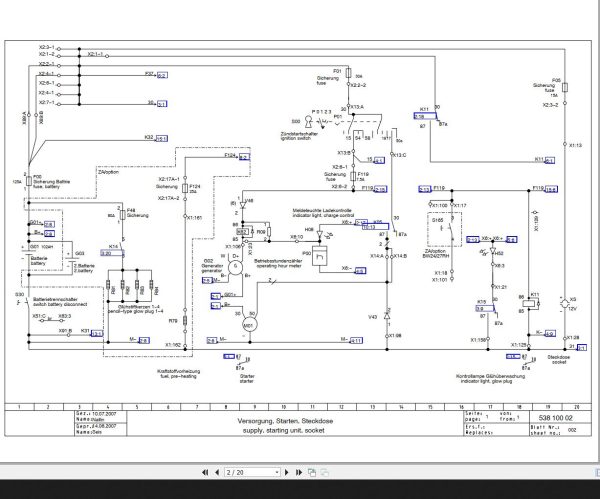
Task: Follow the link next to terminal 15 below X13:B
Action: 378,161
